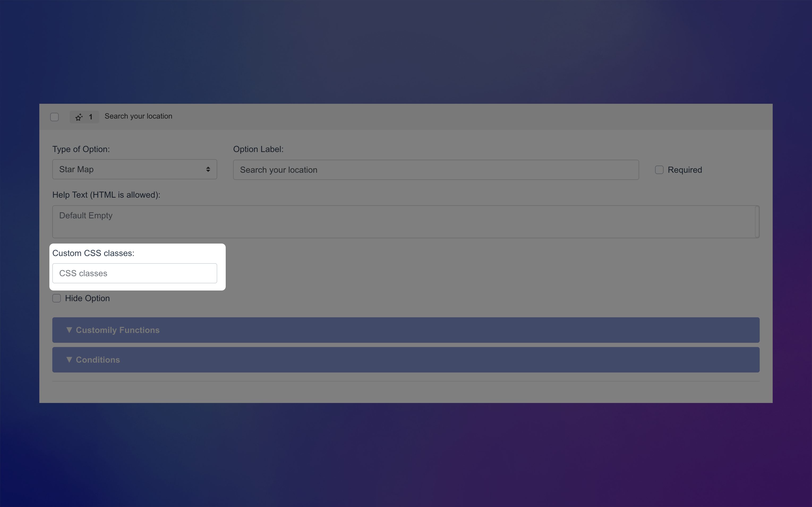Click the triangle icon beside Conditions
This screenshot has width=812, height=507.
(69, 359)
